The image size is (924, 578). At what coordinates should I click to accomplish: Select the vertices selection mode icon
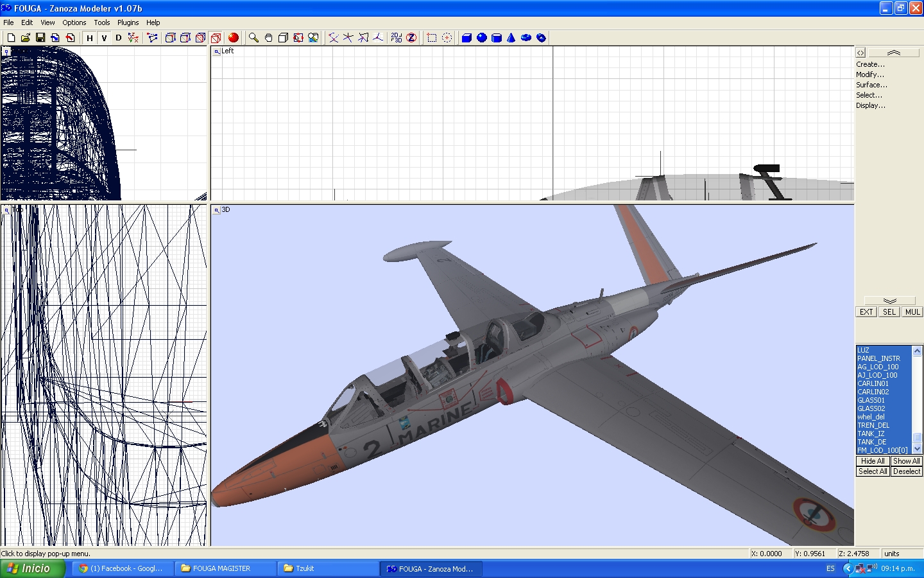pyautogui.click(x=152, y=38)
